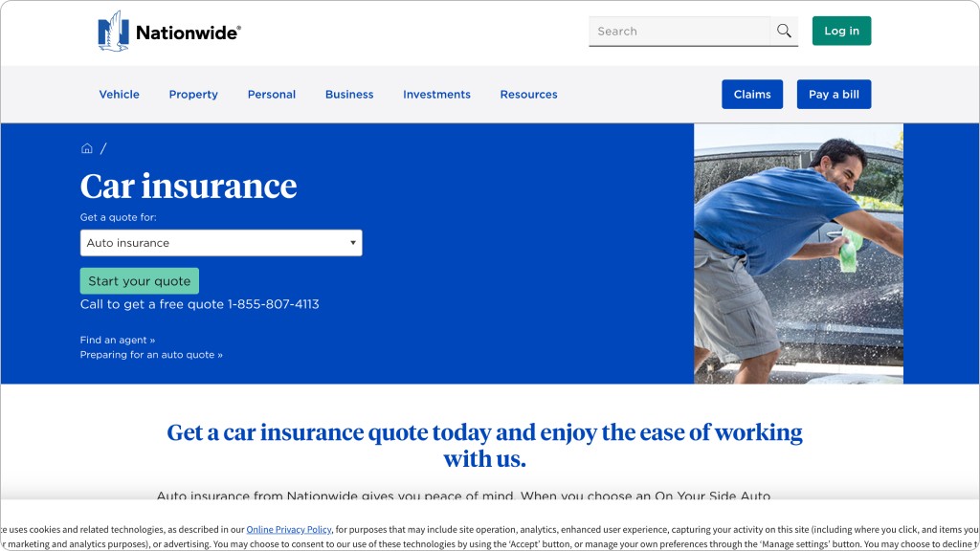Open the Resources menu
The height and width of the screenshot is (551, 980).
coord(528,95)
